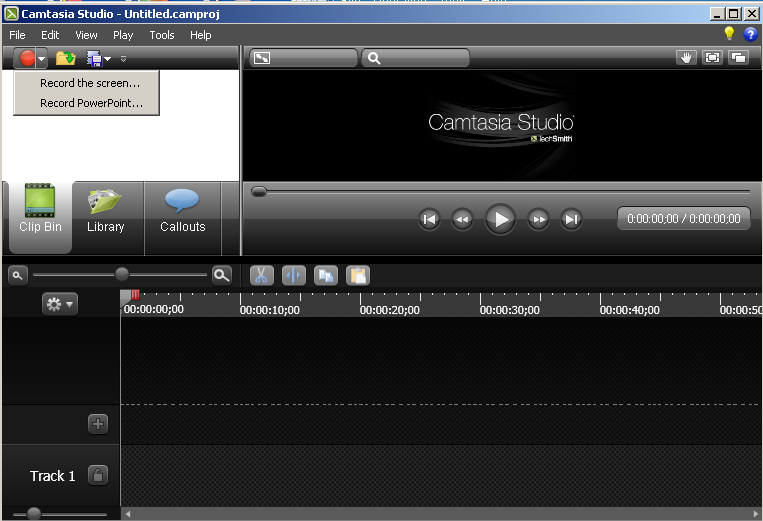
Task: Click the timeline scroll left arrow
Action: click(128, 514)
